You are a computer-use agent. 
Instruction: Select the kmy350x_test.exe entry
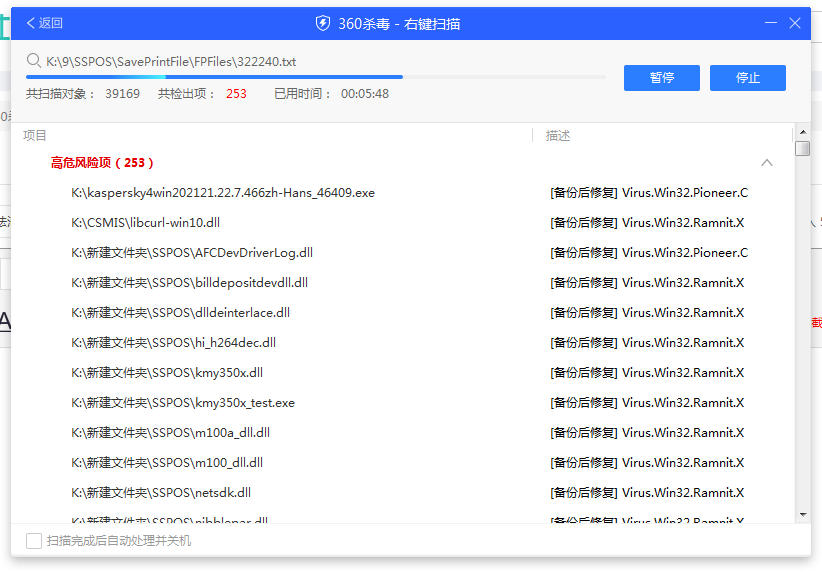click(183, 403)
